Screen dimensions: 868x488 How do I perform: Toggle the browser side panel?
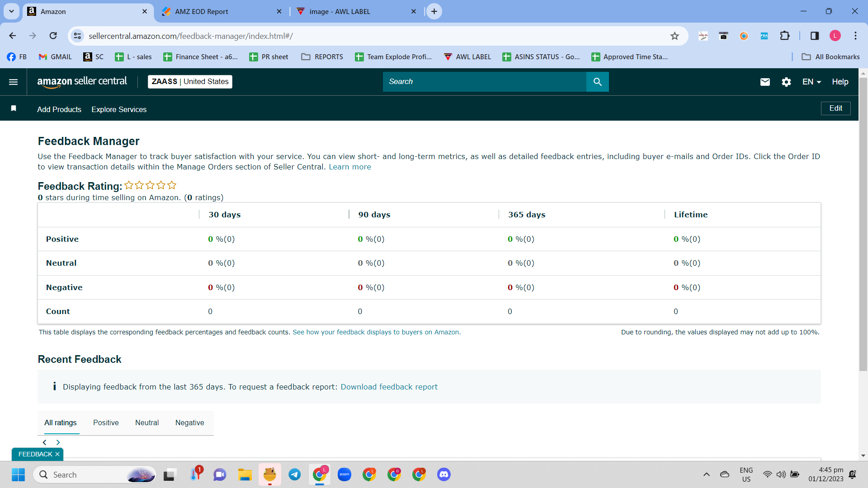pos(815,36)
